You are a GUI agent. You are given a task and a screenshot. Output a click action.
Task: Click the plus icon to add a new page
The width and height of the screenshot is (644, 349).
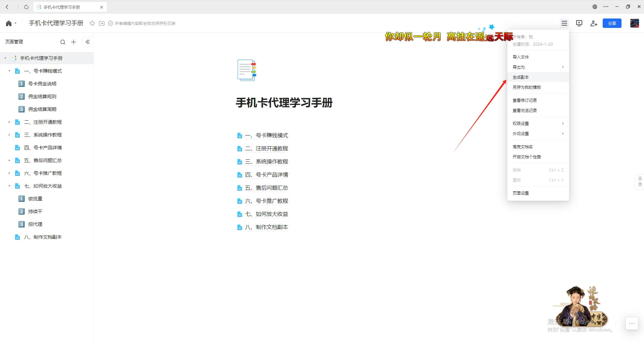click(74, 42)
